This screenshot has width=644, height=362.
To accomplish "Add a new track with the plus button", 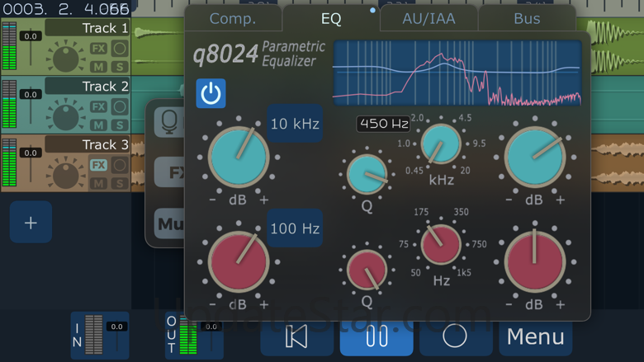I will (x=31, y=222).
